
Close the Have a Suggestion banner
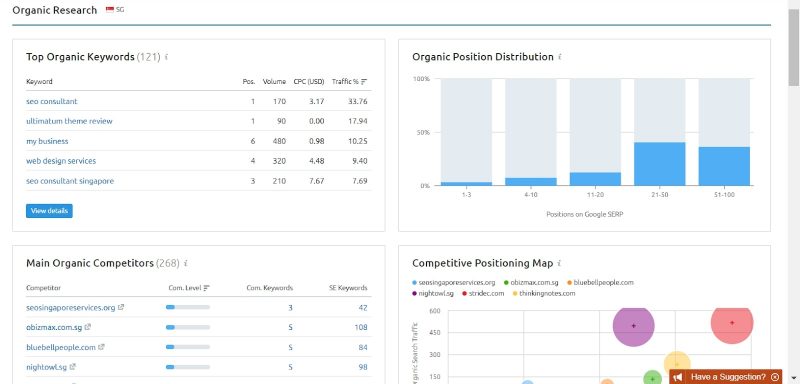pos(776,377)
